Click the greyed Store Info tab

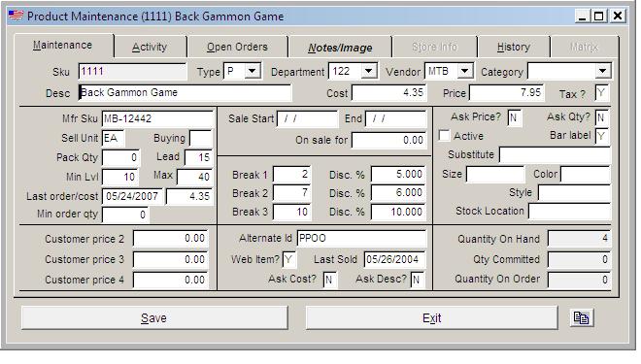pyautogui.click(x=434, y=47)
